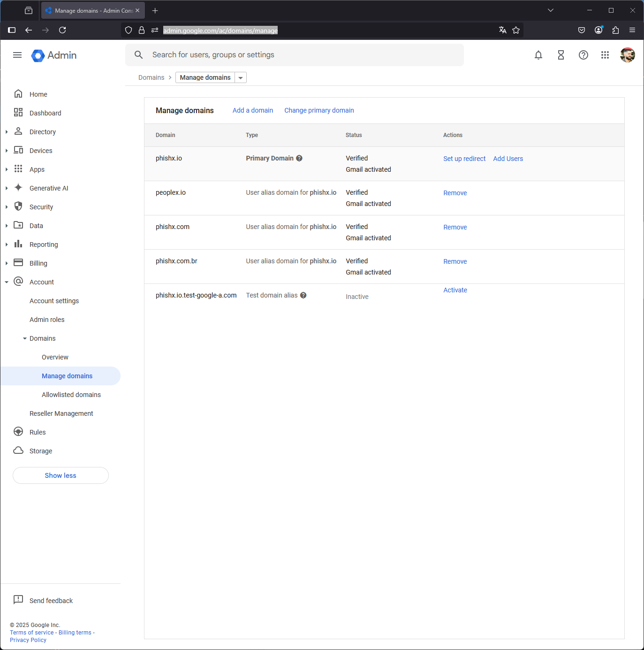
Task: Activate the phishx.io.test-google-a.com domain
Action: pyautogui.click(x=455, y=290)
